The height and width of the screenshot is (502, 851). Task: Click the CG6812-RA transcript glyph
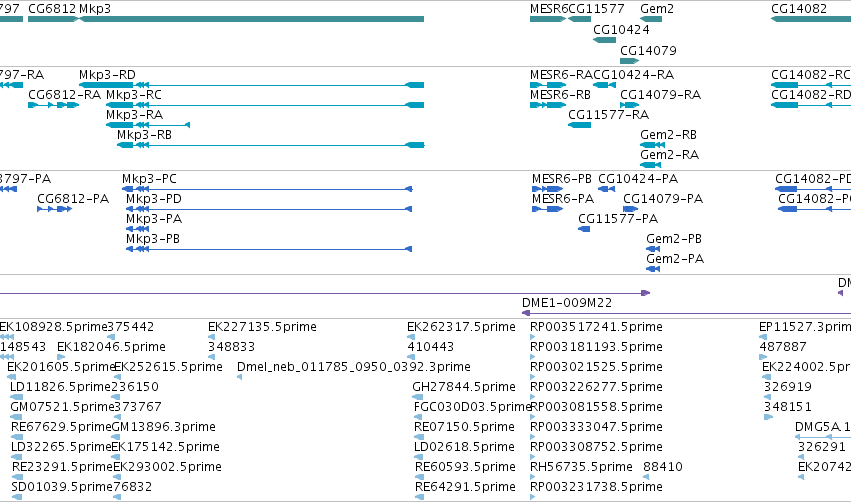click(54, 105)
